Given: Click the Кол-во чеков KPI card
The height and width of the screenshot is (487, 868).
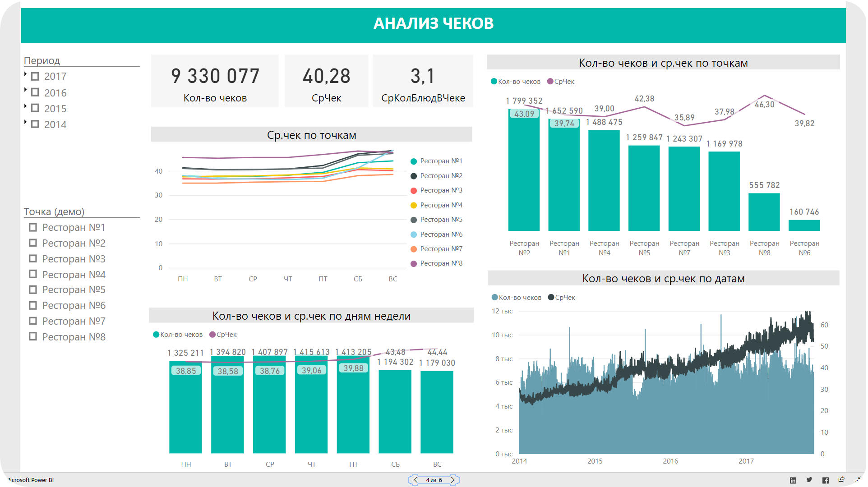Looking at the screenshot, I should pyautogui.click(x=215, y=81).
